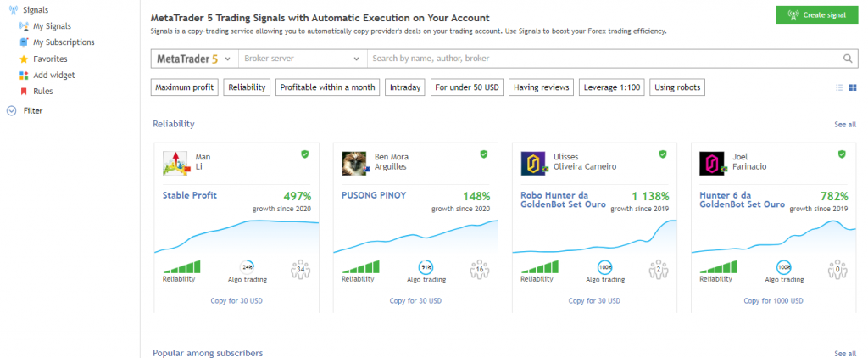Click verified shield on PUSONG PINOY card
The image size is (868, 358).
coord(484,154)
